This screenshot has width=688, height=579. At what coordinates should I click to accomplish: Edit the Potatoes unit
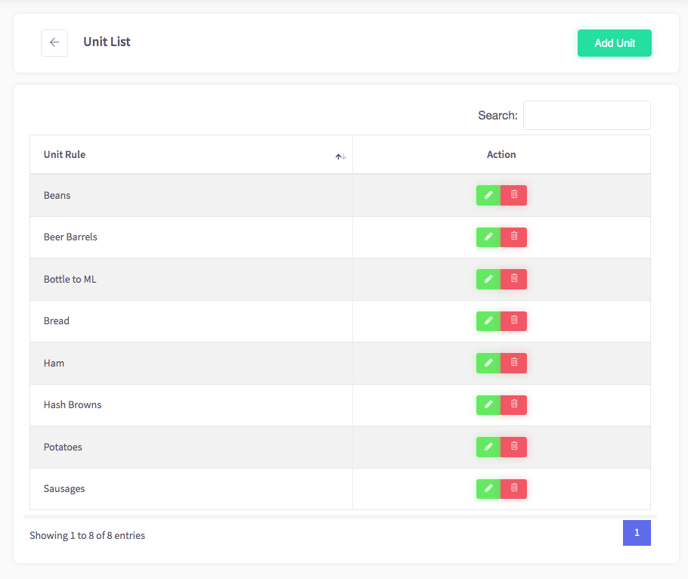488,447
